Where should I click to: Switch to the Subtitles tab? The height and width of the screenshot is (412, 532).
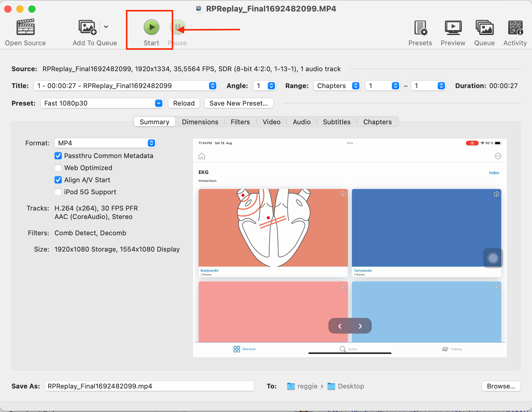point(337,122)
